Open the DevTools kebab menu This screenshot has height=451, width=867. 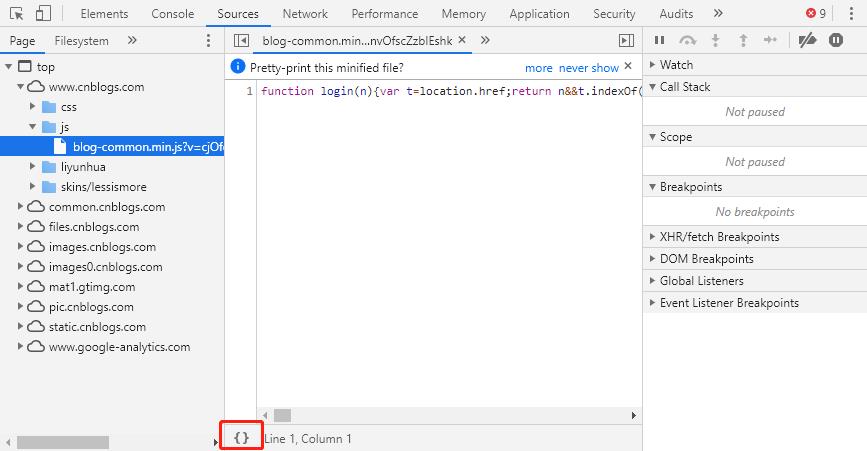click(x=851, y=13)
